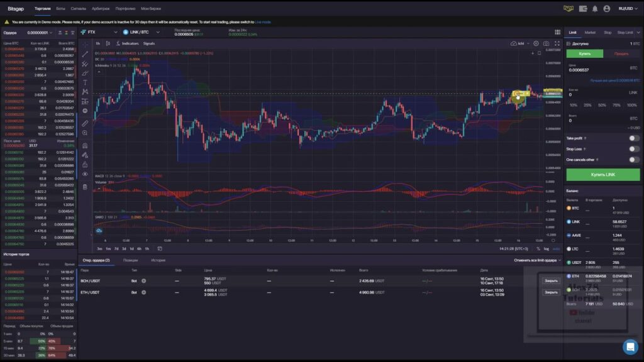Open the notifications bell icon
The width and height of the screenshot is (644, 362).
(594, 9)
